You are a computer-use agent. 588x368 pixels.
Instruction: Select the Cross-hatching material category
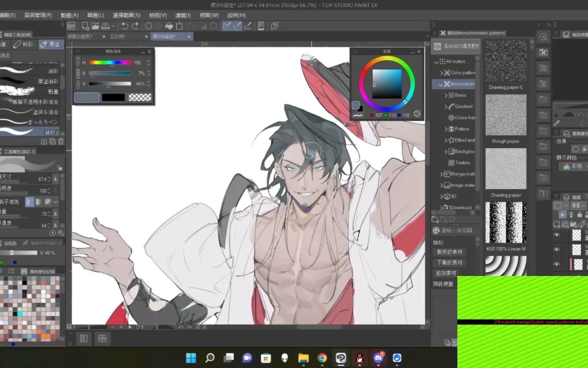pyautogui.click(x=462, y=118)
